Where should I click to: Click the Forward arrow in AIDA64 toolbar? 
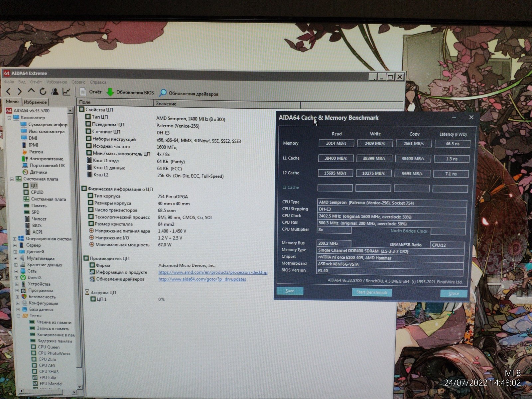[20, 91]
